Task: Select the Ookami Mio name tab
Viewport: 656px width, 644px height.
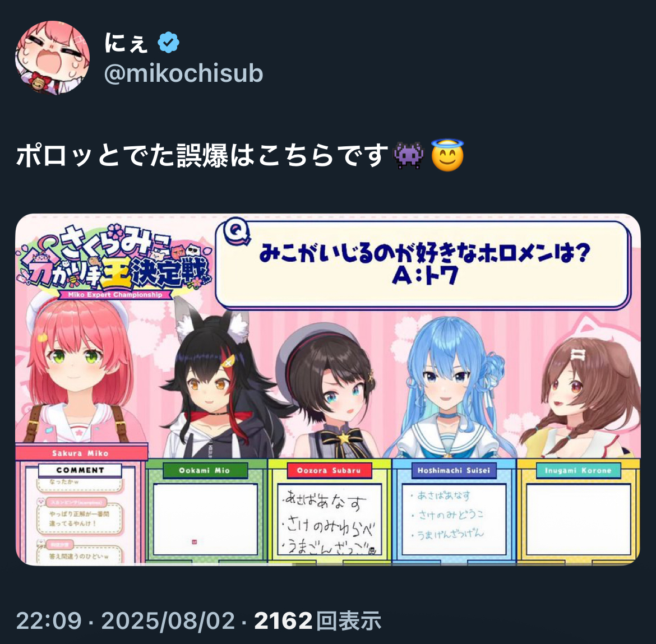Action: point(205,470)
